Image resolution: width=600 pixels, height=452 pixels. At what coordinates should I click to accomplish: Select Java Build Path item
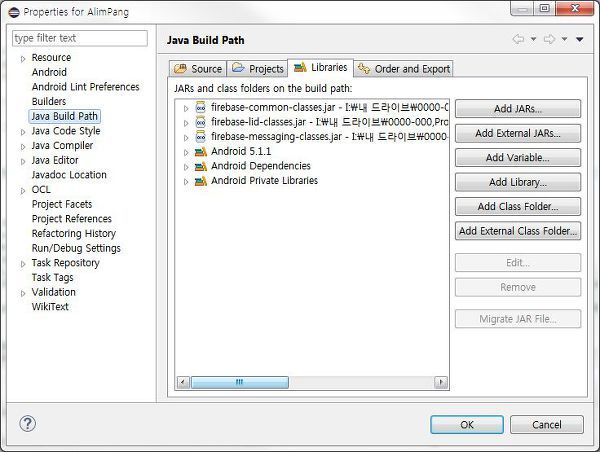[64, 116]
